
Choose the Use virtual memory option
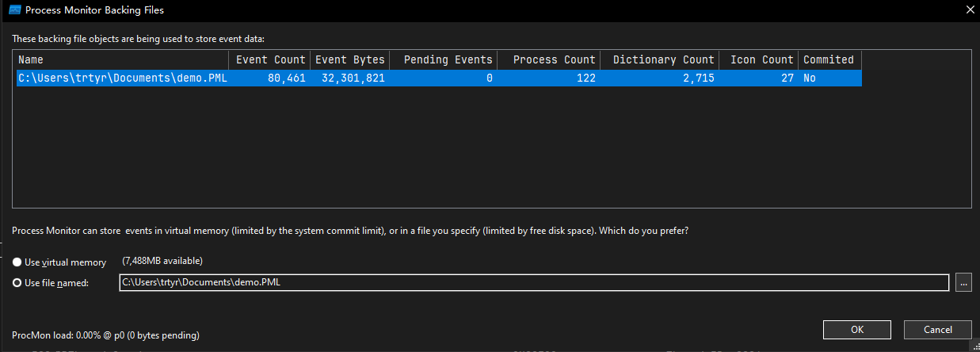(x=17, y=262)
